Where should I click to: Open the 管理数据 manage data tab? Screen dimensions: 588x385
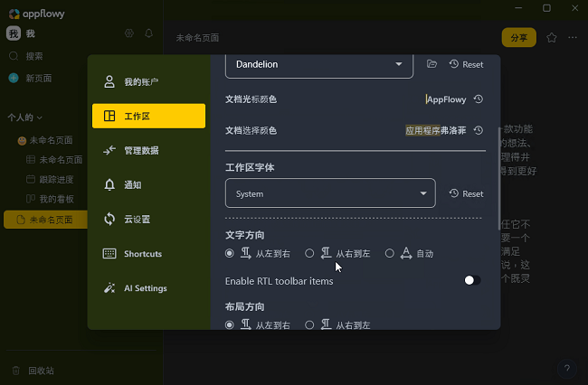point(148,151)
